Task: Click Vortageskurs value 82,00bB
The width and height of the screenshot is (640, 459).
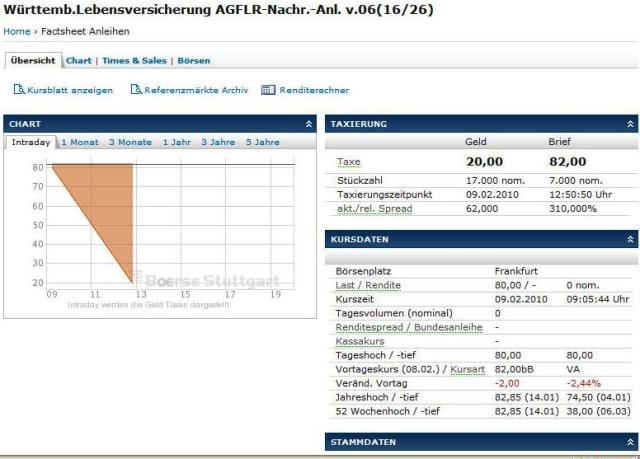Action: click(514, 369)
